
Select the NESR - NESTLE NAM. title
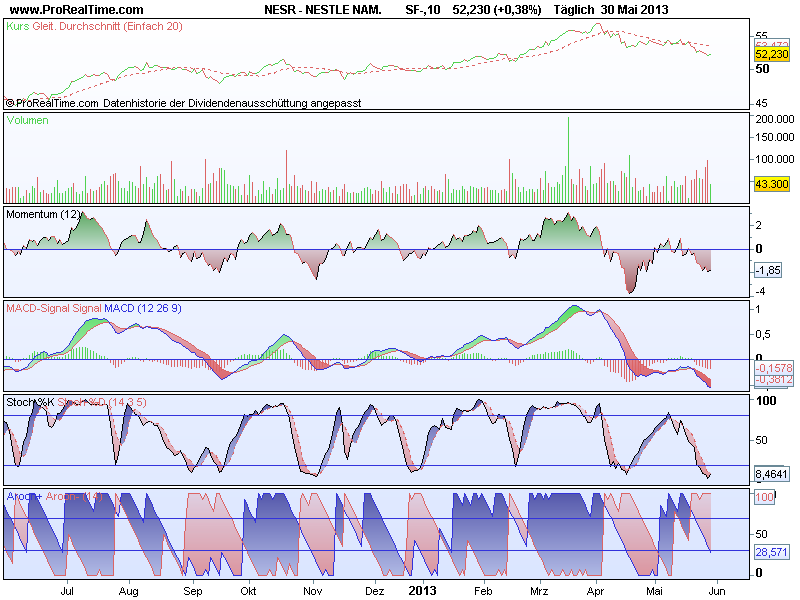click(x=322, y=10)
